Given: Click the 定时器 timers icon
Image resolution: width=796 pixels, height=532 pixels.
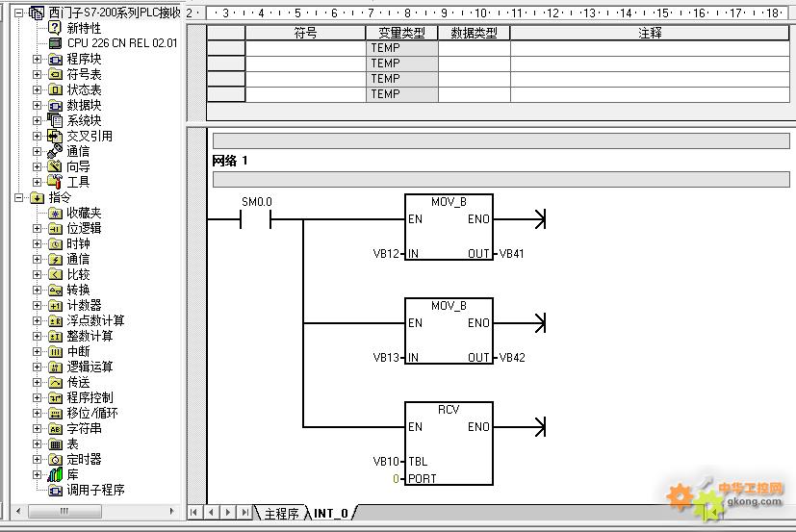Looking at the screenshot, I should pos(55,460).
